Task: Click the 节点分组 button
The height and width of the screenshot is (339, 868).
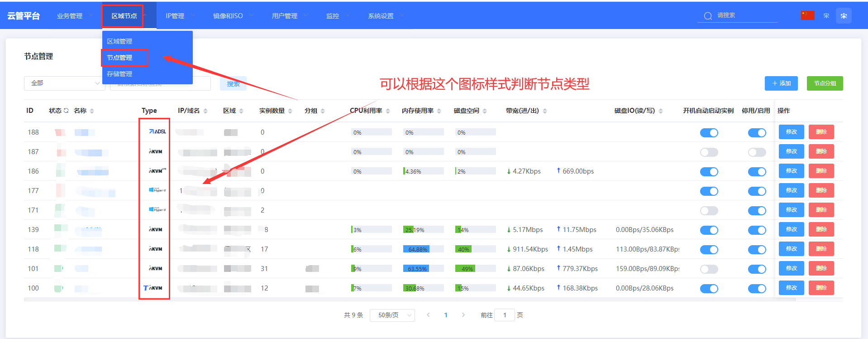Action: (x=825, y=83)
